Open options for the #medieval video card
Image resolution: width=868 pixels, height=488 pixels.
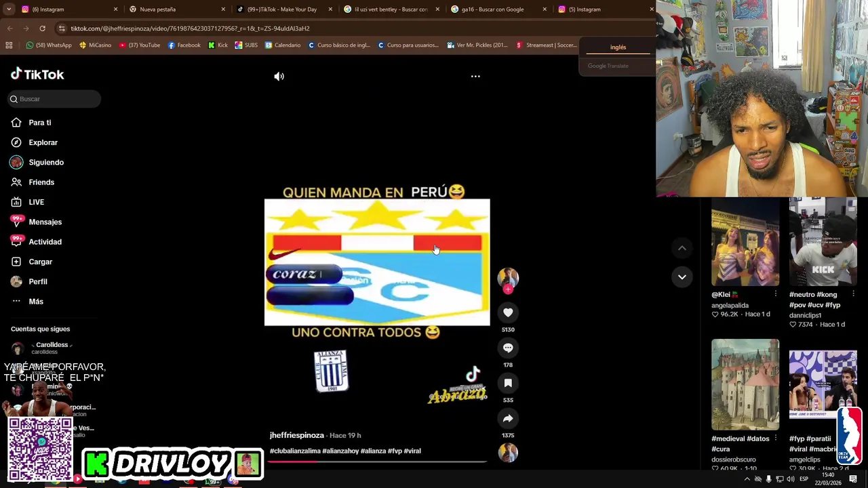point(776,439)
